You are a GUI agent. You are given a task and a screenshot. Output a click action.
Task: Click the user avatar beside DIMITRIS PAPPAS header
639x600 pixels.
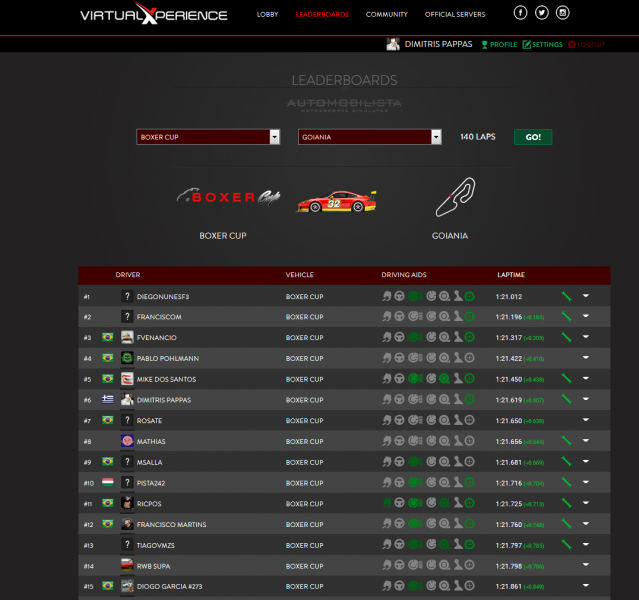coord(393,44)
